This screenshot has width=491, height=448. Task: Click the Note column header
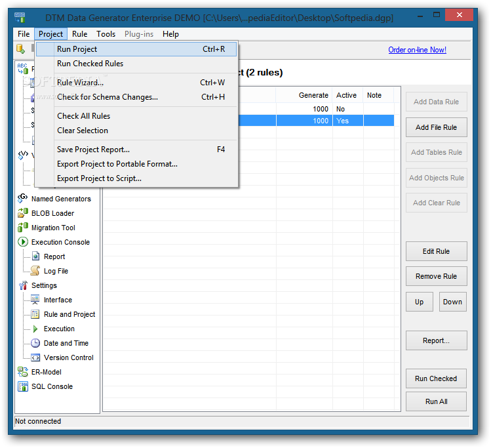(378, 95)
